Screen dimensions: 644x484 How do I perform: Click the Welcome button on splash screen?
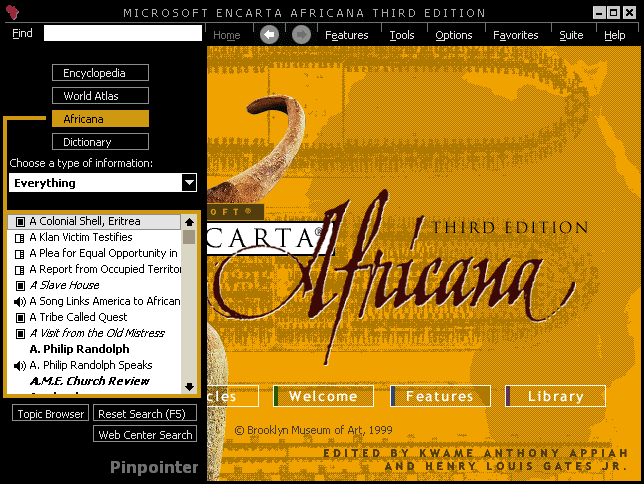click(323, 396)
